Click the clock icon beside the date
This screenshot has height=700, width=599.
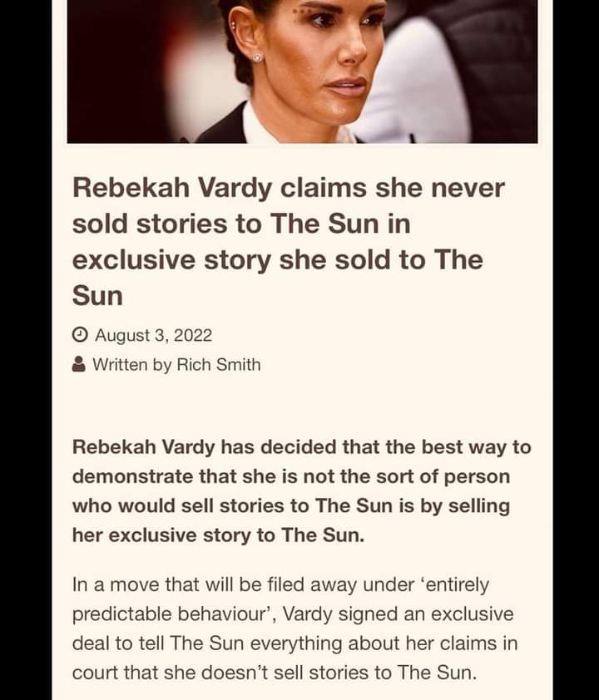(80, 336)
